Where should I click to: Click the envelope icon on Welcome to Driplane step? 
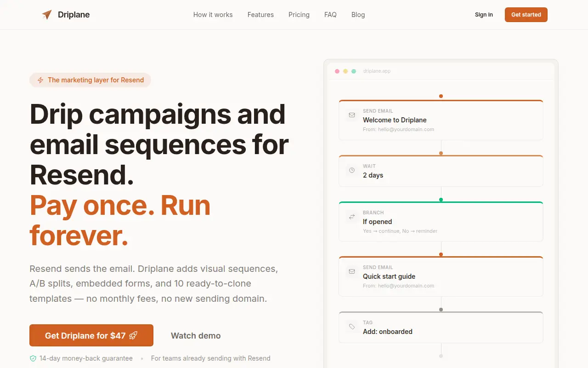tap(352, 115)
